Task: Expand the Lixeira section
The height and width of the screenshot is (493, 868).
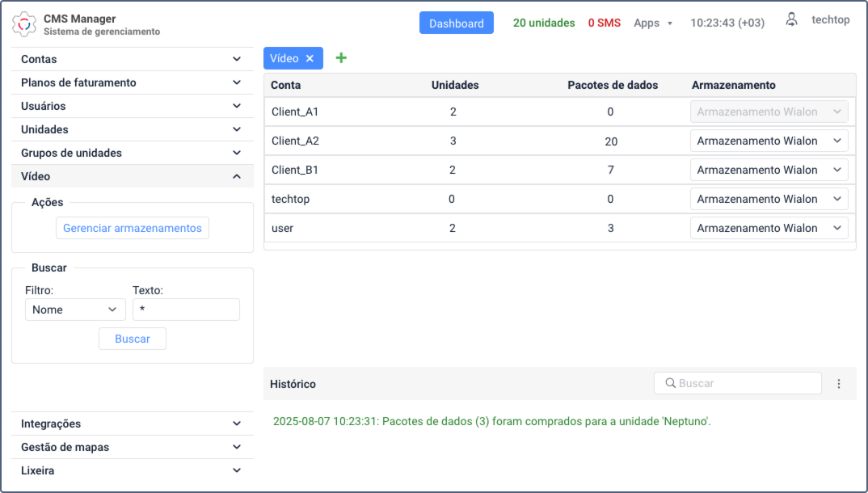Action: click(133, 470)
